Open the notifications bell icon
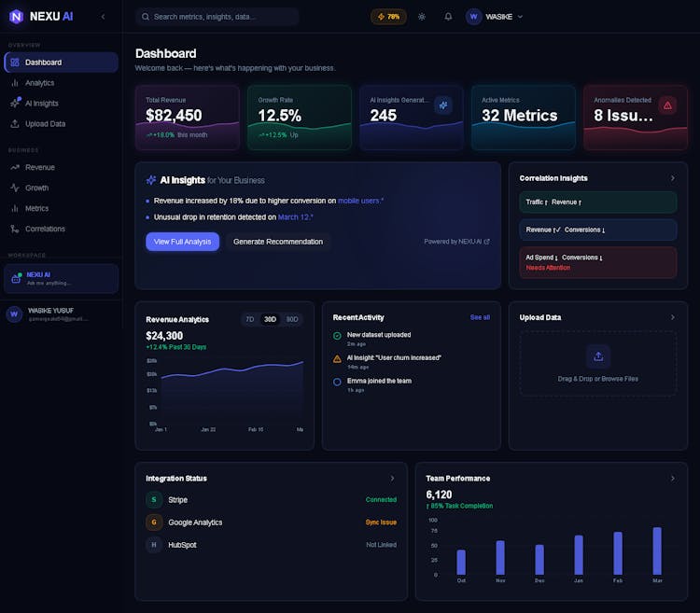Viewport: 700px width, 613px height. click(x=448, y=17)
